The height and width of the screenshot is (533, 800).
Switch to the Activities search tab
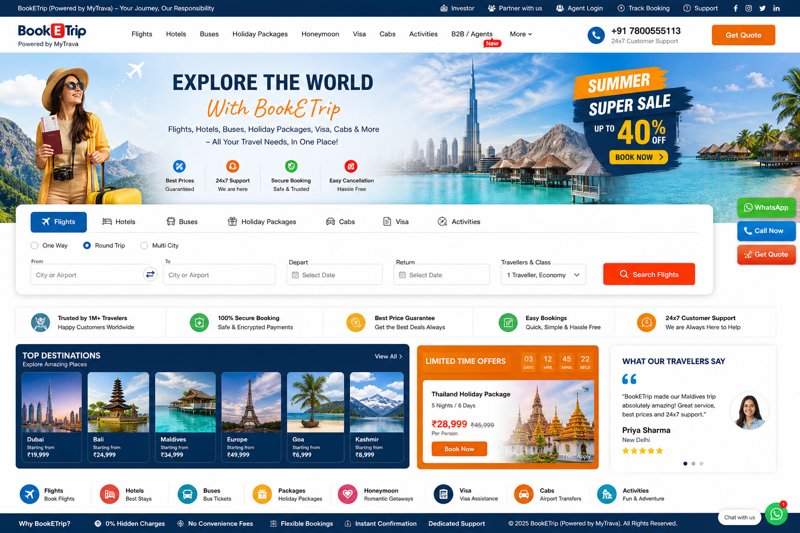[459, 222]
